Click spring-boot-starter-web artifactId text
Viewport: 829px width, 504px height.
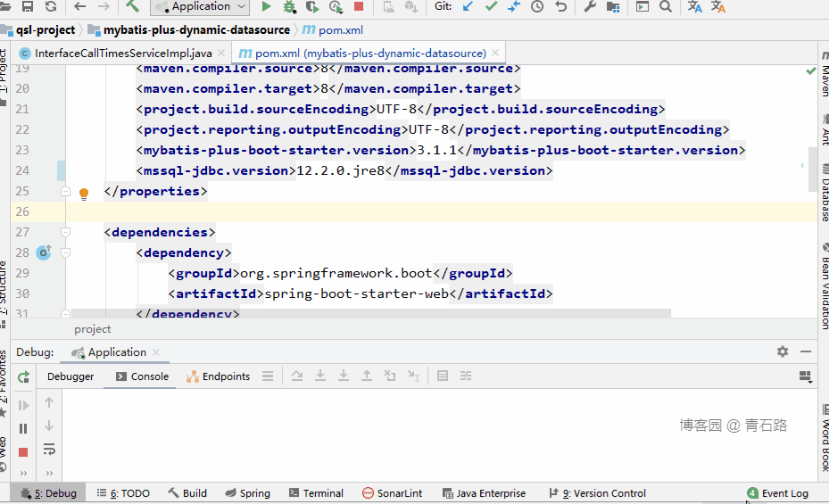click(x=356, y=293)
